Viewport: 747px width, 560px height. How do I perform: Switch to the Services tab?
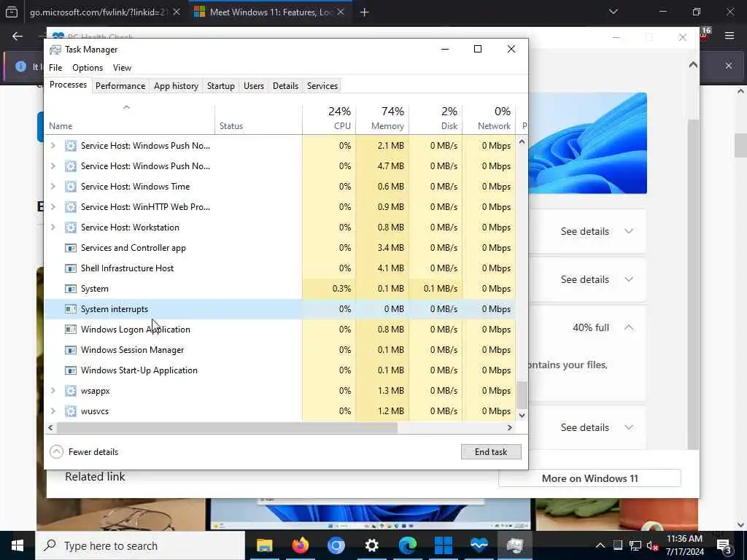(322, 86)
